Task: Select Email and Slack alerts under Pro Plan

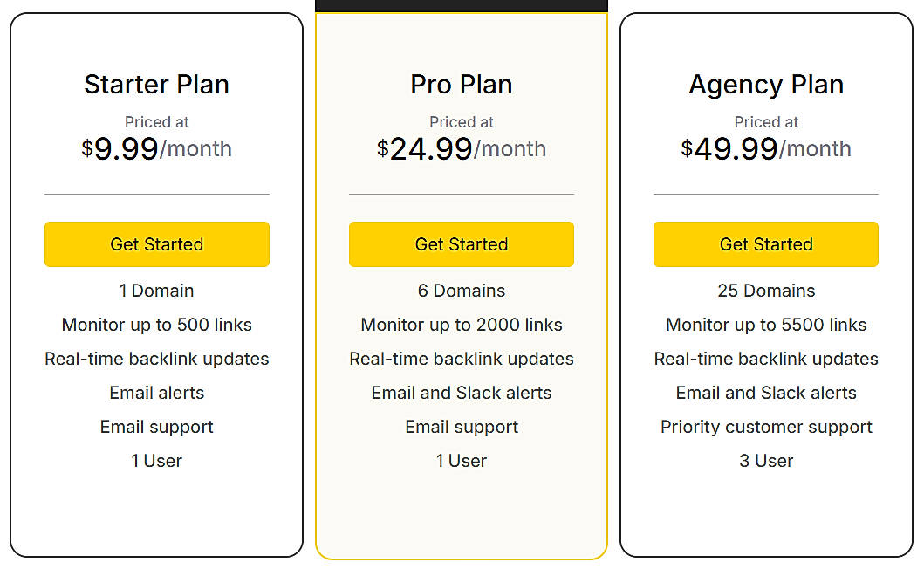Action: pyautogui.click(x=461, y=393)
